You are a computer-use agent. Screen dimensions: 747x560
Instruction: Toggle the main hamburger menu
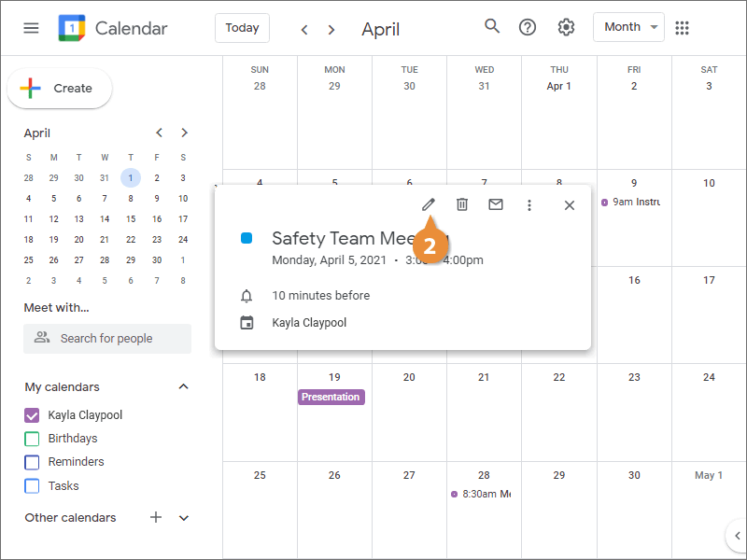(31, 28)
